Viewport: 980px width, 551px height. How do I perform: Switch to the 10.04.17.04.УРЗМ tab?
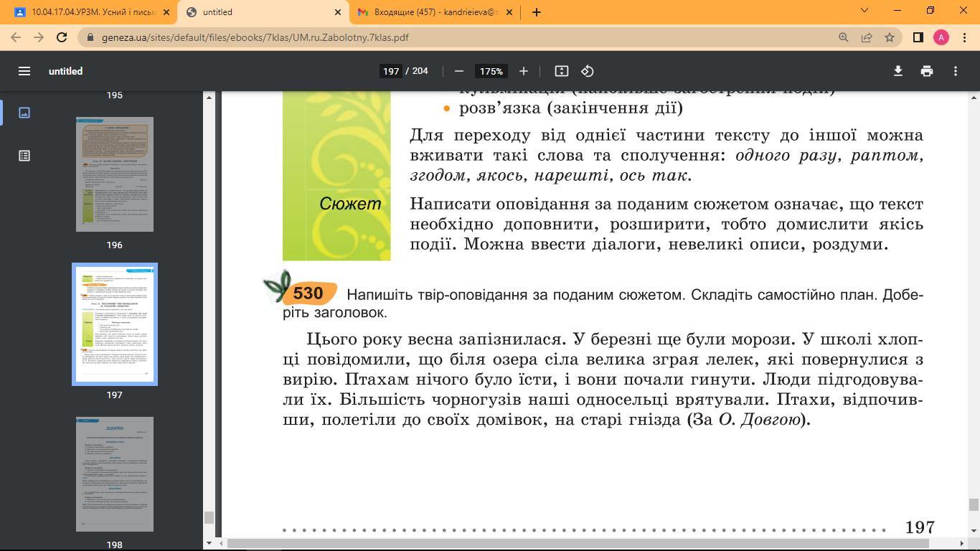point(92,12)
